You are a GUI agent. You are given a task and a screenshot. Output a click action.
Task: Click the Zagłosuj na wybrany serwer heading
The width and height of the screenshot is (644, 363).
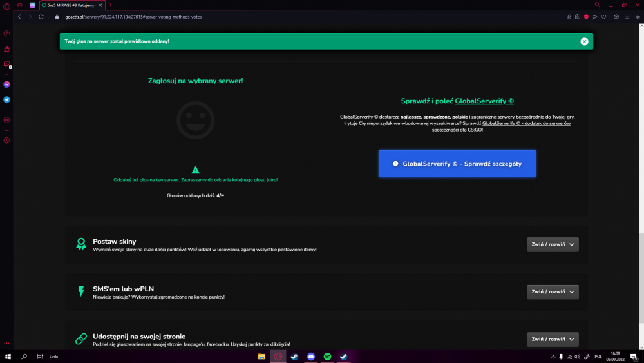196,81
